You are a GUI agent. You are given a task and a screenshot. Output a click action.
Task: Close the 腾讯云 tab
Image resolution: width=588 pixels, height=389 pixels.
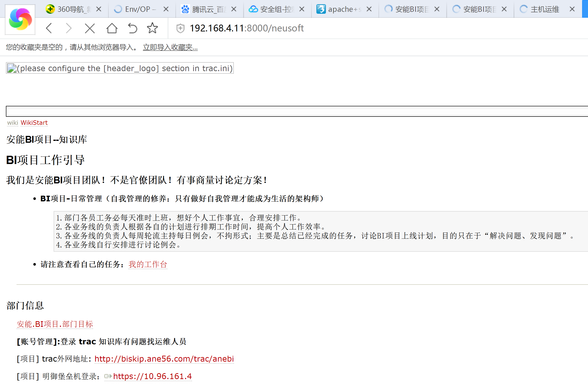pyautogui.click(x=234, y=9)
